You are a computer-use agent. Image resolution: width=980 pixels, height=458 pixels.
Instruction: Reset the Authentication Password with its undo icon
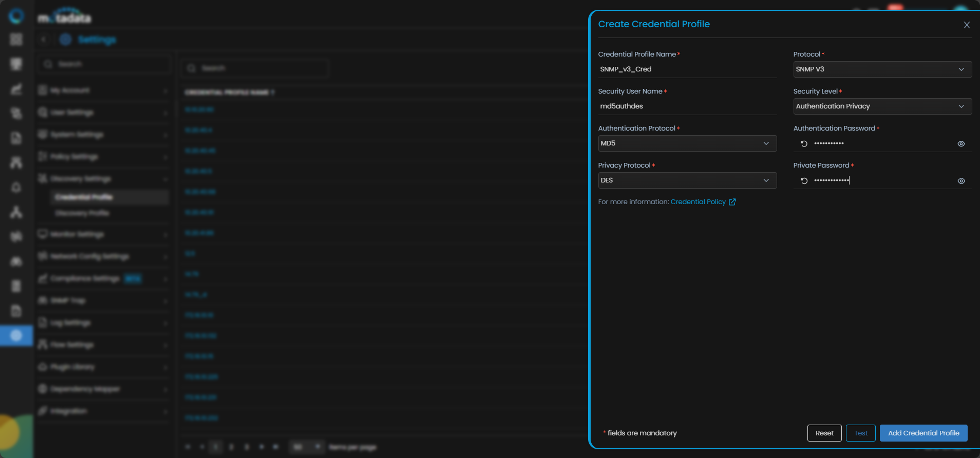tap(804, 143)
